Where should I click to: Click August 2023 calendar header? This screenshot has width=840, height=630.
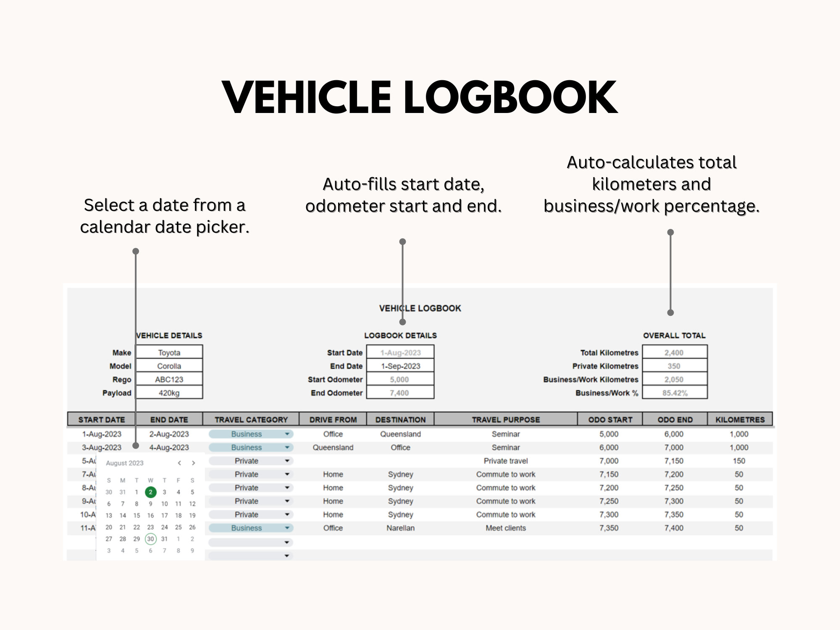click(x=124, y=463)
